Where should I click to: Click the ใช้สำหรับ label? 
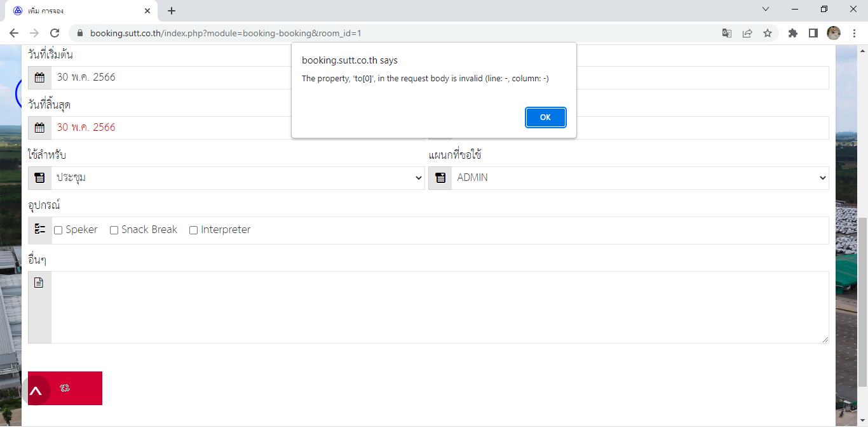[x=47, y=155]
